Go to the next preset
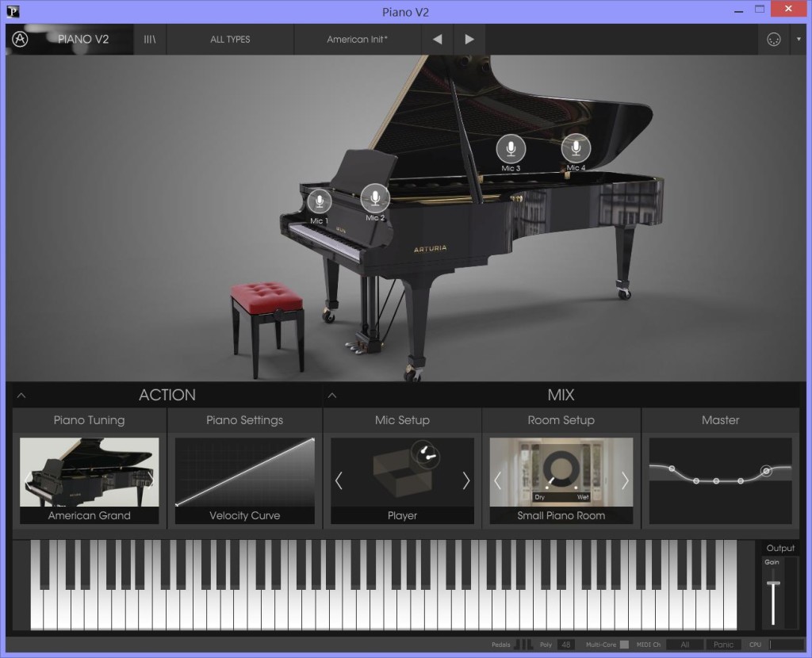Screen dimensions: 812x658 (x=469, y=39)
